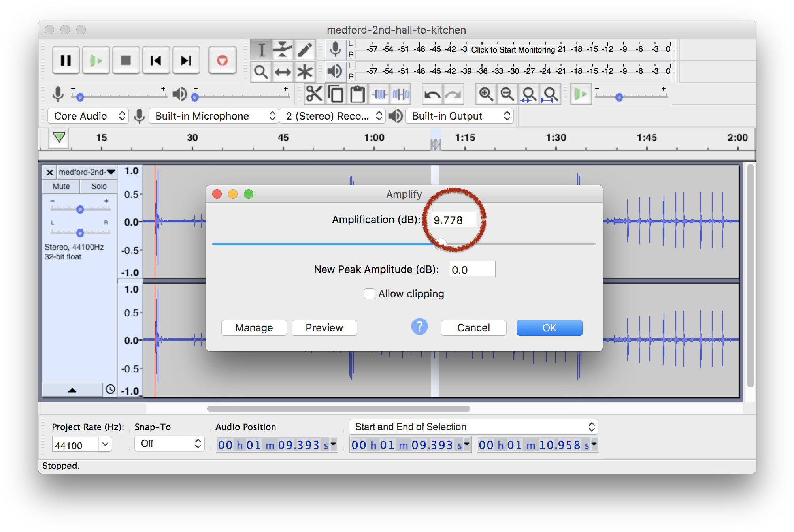The image size is (794, 532).
Task: Click Manage in the Amplify dialog
Action: pyautogui.click(x=254, y=328)
